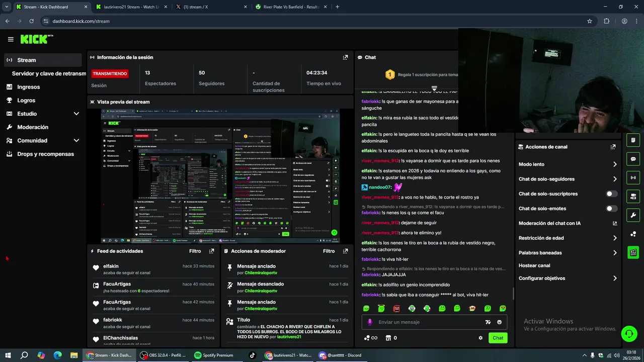Viewport: 644px width, 362px height.
Task: Open the browser tab search dropdown
Action: (x=7, y=7)
